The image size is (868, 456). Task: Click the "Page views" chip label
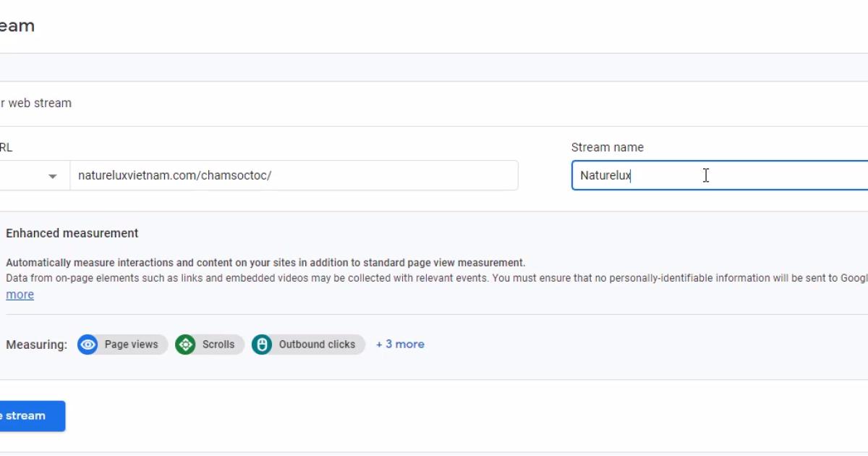click(131, 345)
